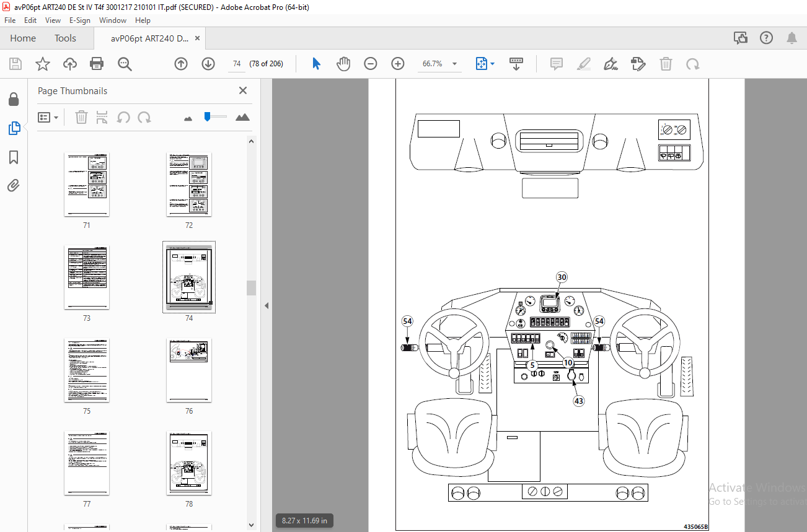Select page 78 thumbnail
Viewport: 807px width, 532px height.
(189, 463)
